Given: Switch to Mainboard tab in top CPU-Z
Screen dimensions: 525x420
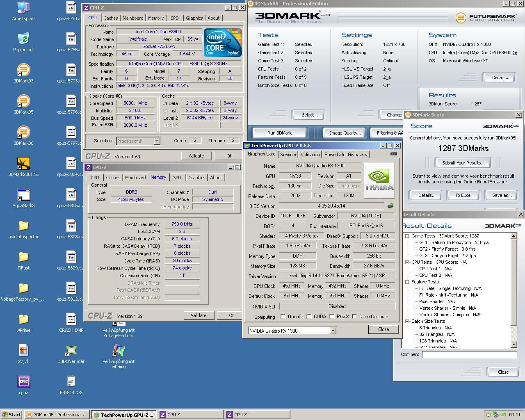Looking at the screenshot, I should click(x=133, y=18).
